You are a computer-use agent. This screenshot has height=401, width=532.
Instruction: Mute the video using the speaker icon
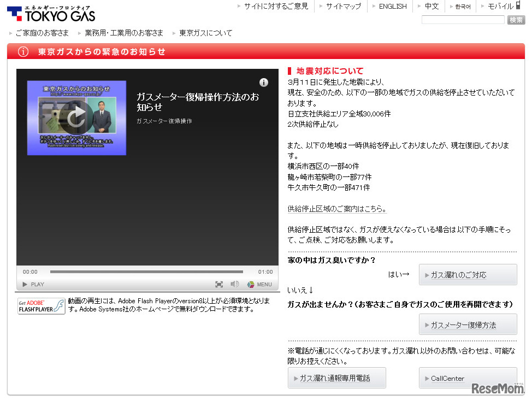(x=234, y=284)
